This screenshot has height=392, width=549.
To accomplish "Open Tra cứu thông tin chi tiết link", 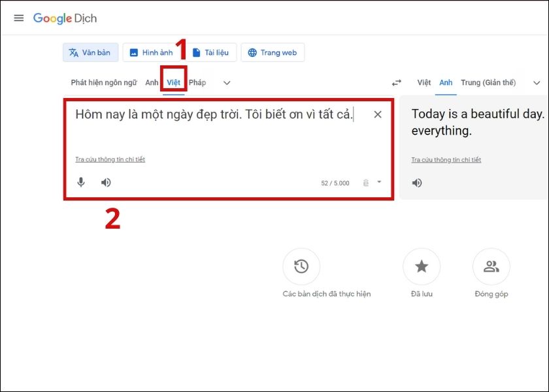I will pos(108,159).
